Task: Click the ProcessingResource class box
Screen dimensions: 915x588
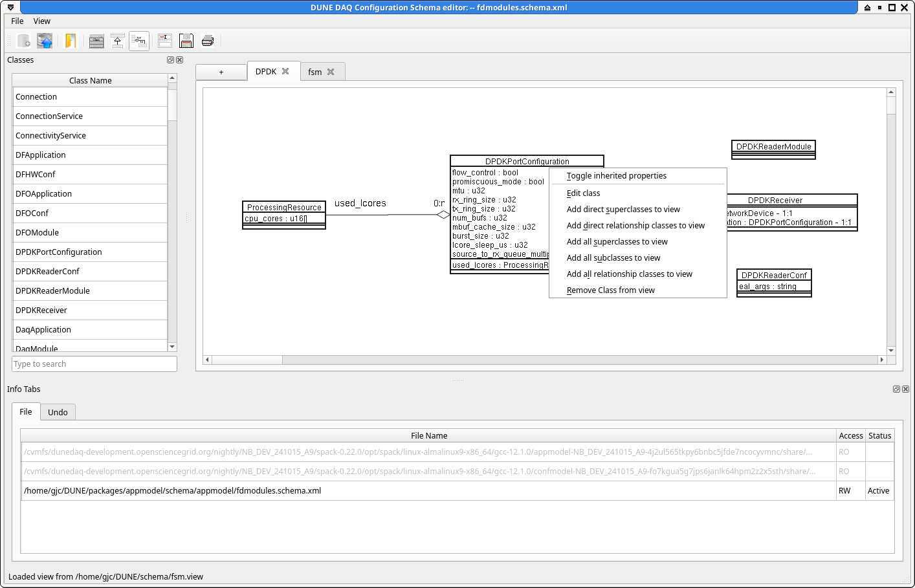Action: (x=284, y=215)
